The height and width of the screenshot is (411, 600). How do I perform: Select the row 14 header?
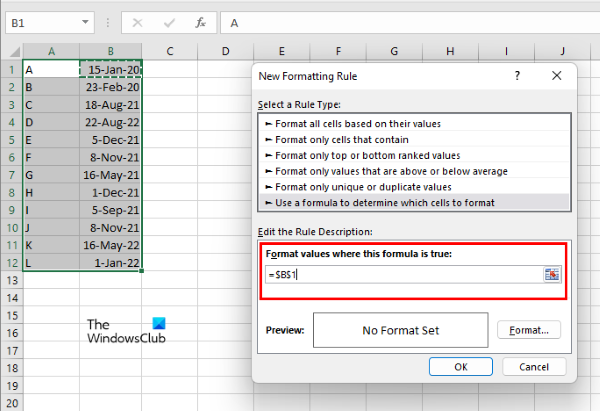[x=10, y=299]
